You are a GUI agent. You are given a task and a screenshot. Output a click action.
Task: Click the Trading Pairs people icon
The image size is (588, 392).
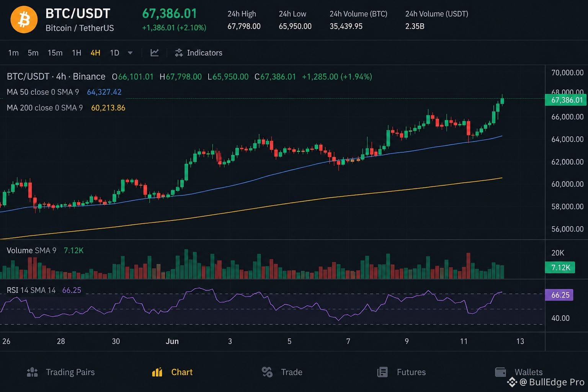pos(33,372)
